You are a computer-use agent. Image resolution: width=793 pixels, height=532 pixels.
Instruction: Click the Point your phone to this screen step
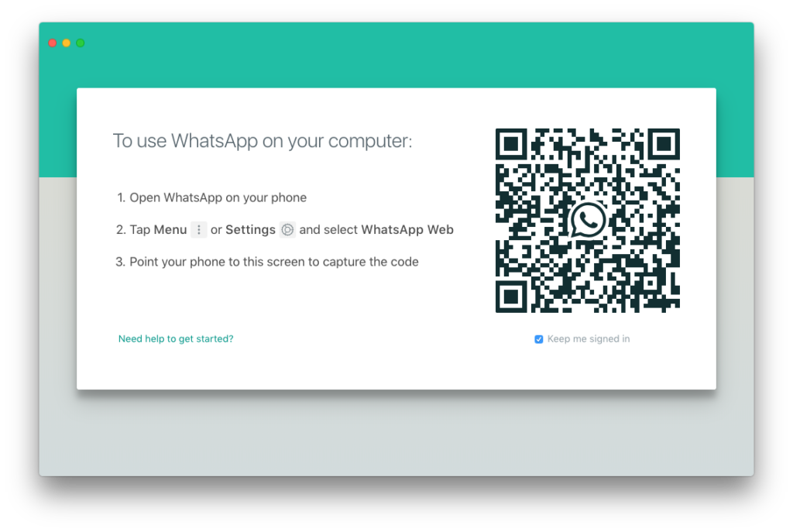(x=267, y=262)
